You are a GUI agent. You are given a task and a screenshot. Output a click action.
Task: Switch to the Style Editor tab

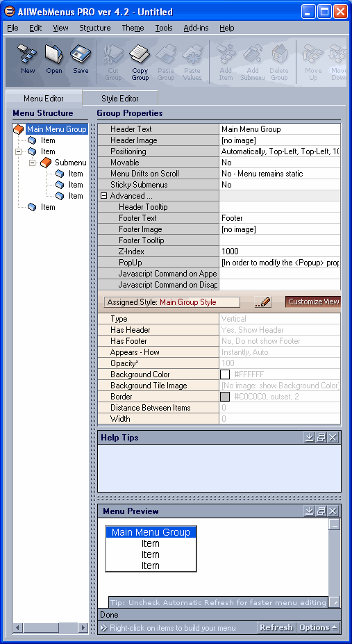[120, 99]
